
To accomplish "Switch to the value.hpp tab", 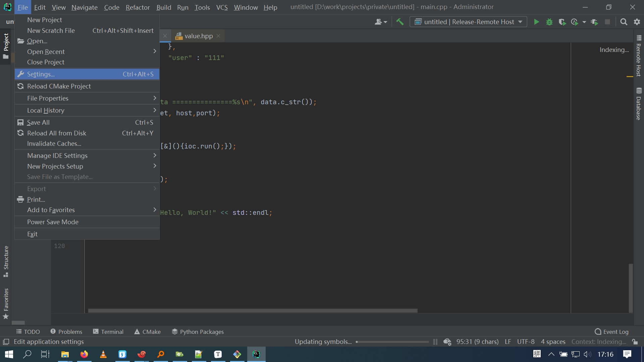I will tap(198, 36).
